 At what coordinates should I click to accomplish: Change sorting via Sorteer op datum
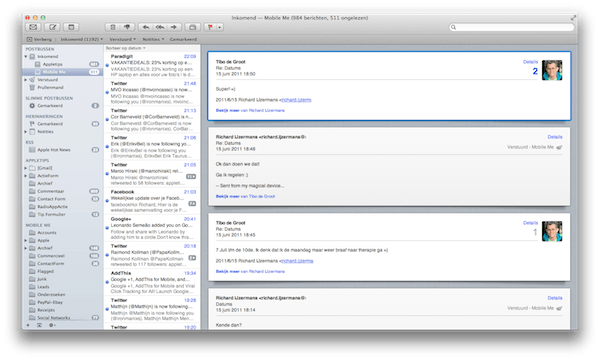(x=126, y=48)
